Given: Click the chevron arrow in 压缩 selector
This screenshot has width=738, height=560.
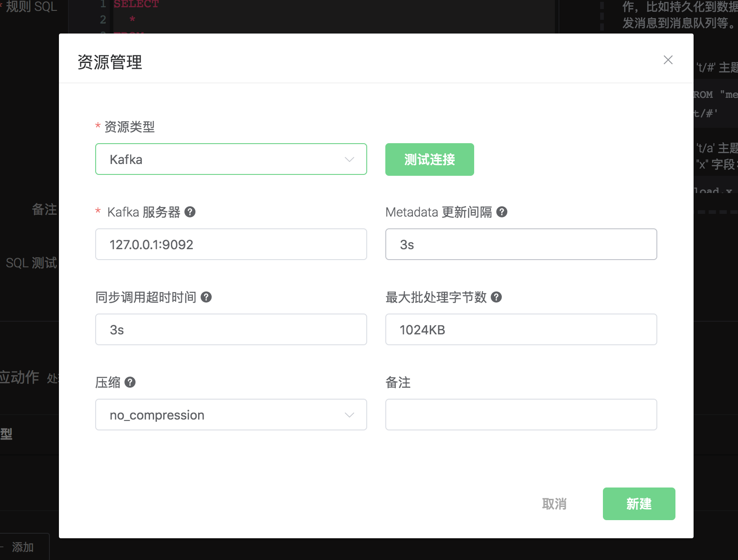Looking at the screenshot, I should [349, 415].
